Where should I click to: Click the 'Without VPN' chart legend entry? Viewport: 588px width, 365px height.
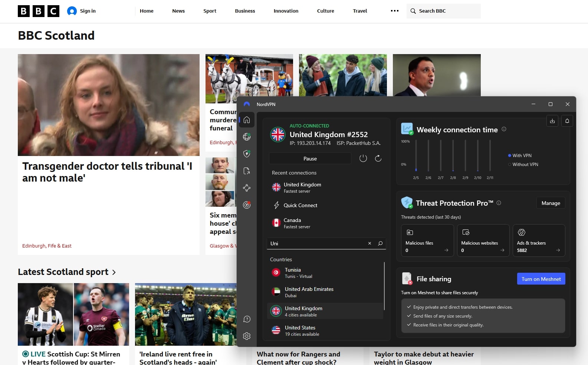pos(523,165)
